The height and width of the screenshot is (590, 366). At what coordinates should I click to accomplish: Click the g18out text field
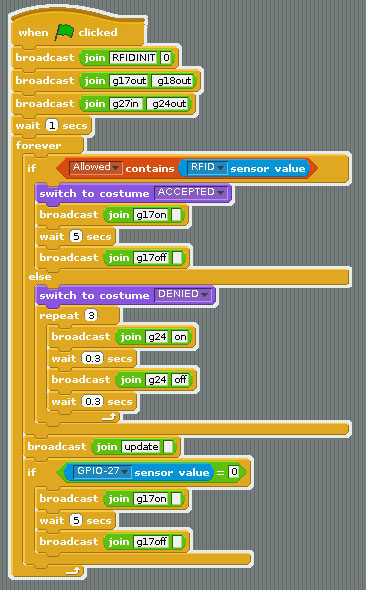(x=174, y=81)
